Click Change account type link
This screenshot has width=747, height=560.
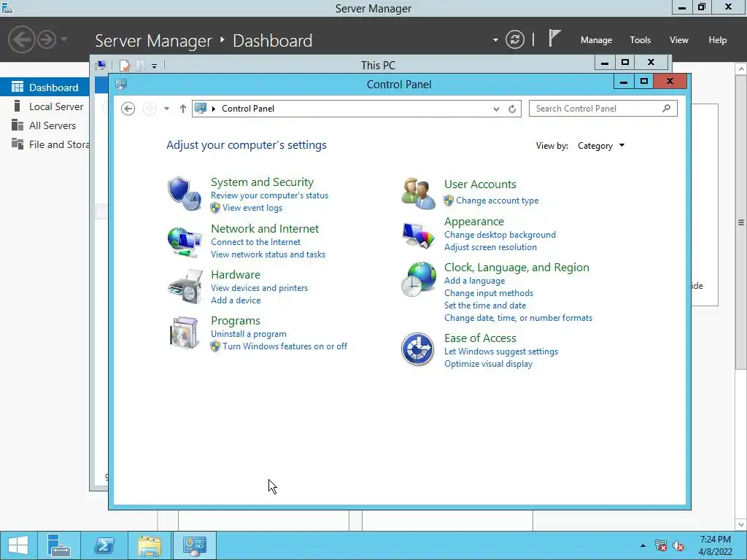point(498,201)
